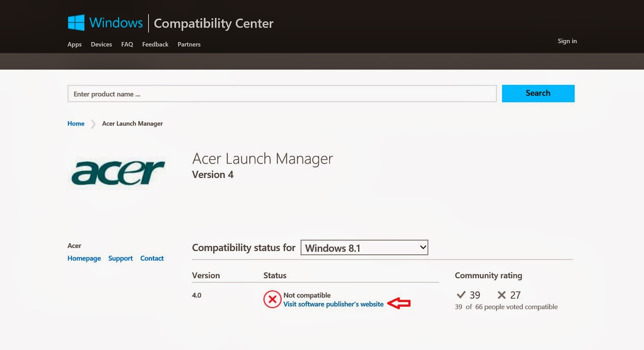Click the Compatibility Center title
Image resolution: width=644 pixels, height=350 pixels.
pyautogui.click(x=214, y=23)
